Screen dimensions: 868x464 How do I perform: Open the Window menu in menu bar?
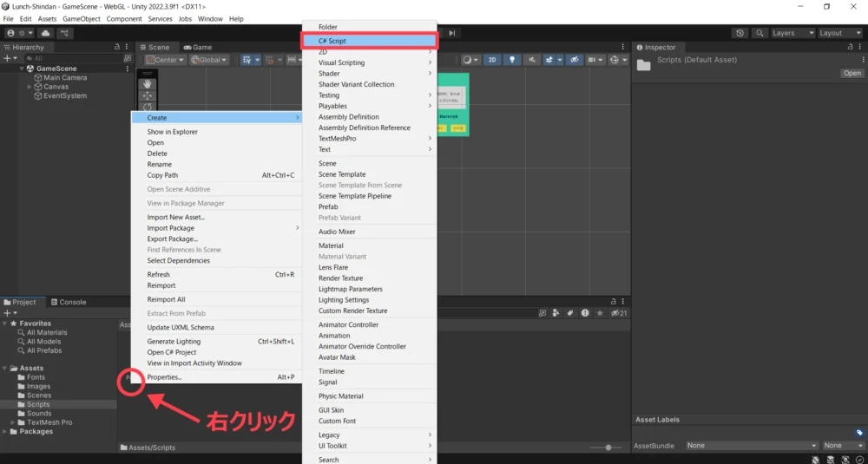[210, 19]
